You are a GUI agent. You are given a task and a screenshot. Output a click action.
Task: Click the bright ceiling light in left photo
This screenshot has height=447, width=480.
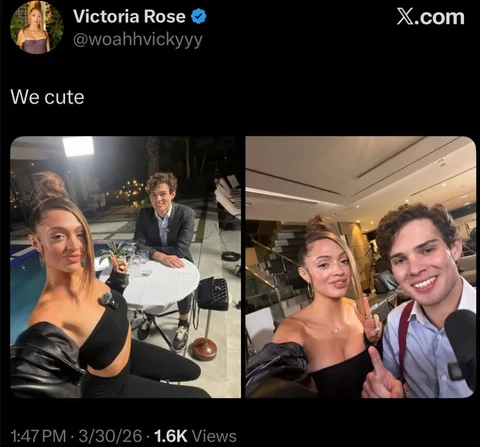tap(79, 146)
